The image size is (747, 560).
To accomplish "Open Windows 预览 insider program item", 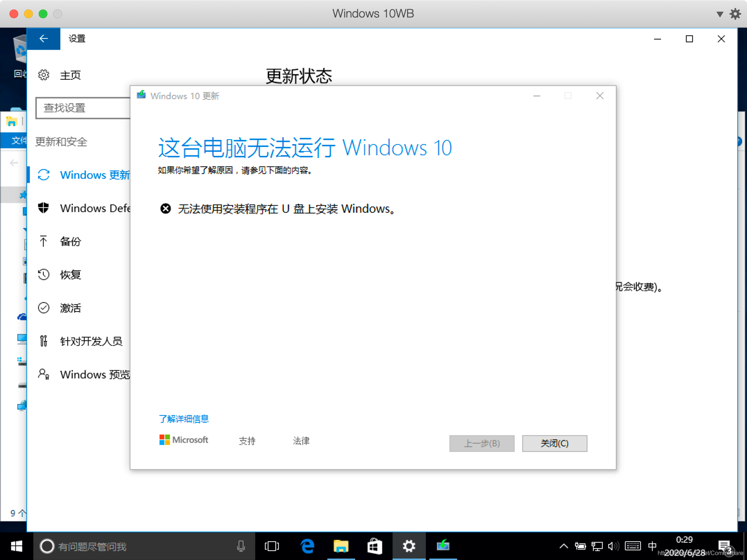I will 94,374.
